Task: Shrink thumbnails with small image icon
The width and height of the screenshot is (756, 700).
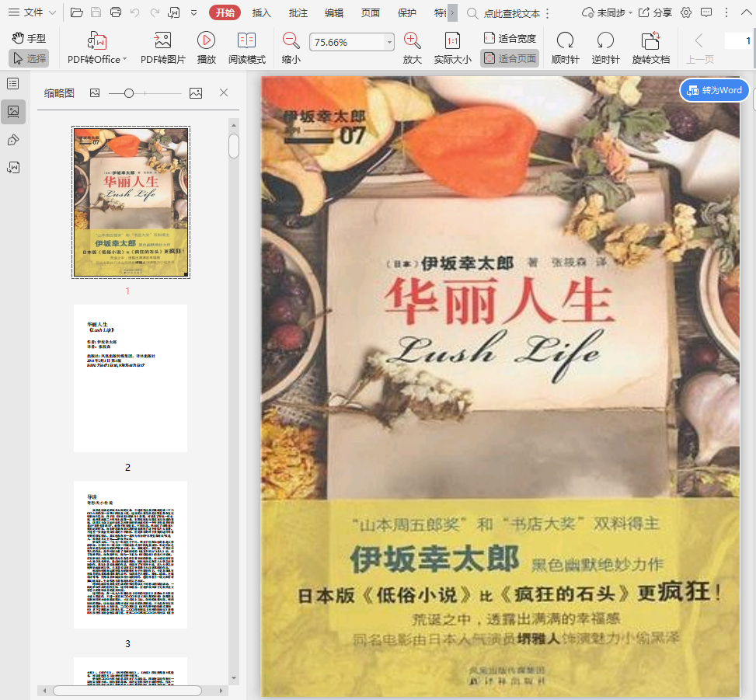Action: click(95, 93)
